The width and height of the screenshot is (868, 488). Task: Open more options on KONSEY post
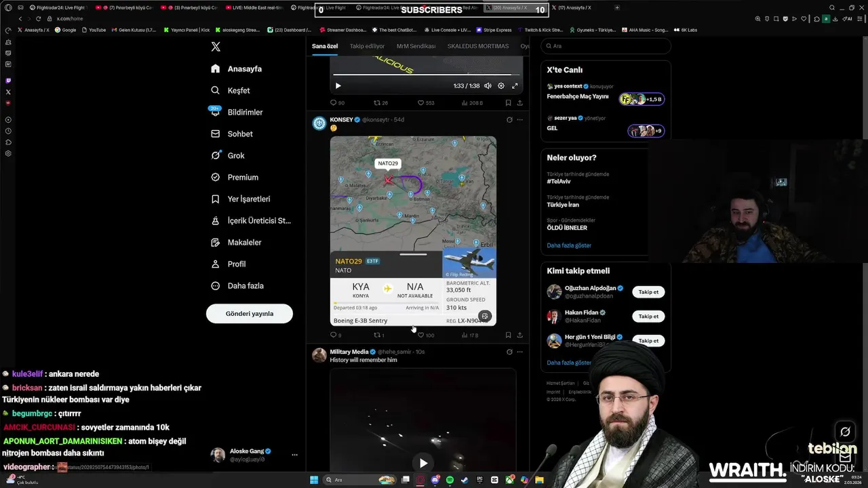(520, 120)
